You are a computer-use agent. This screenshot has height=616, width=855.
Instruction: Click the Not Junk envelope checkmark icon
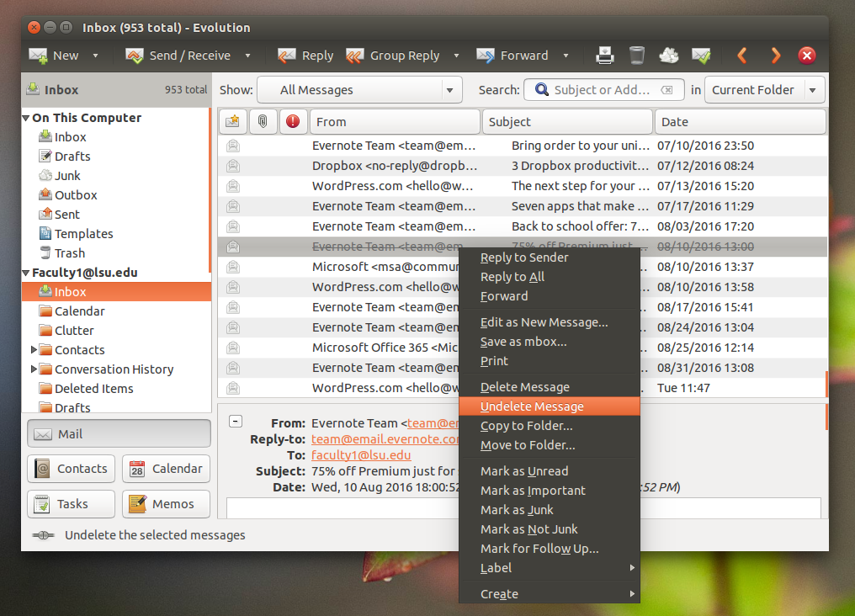point(701,56)
